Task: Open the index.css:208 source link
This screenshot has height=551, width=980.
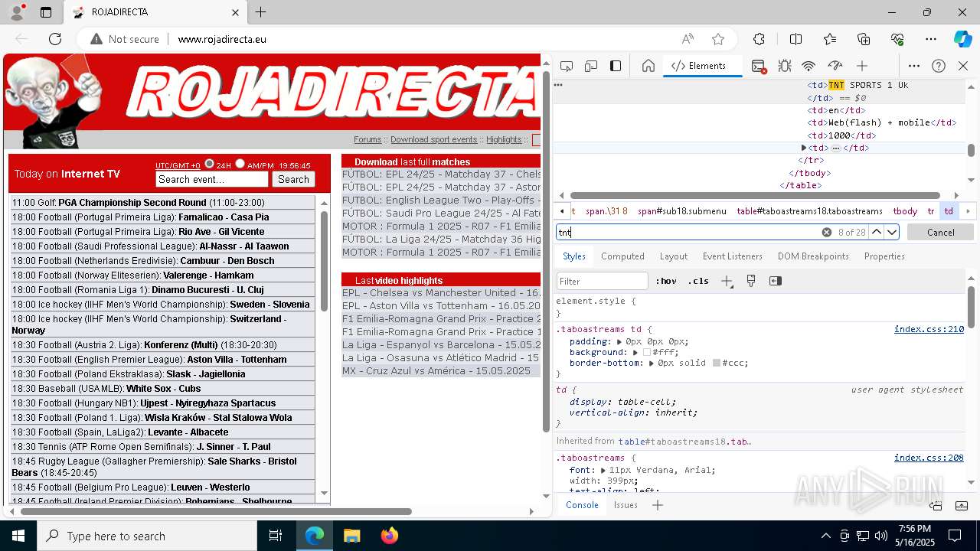Action: click(x=929, y=458)
